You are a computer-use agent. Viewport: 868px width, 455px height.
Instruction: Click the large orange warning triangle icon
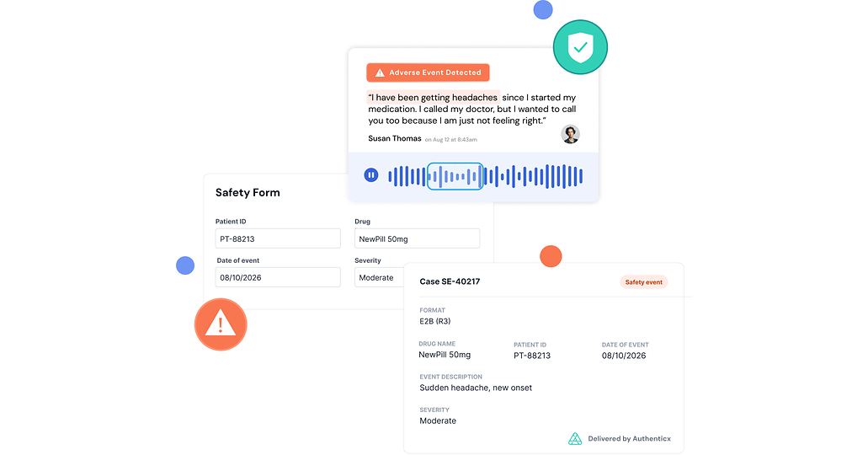point(221,324)
